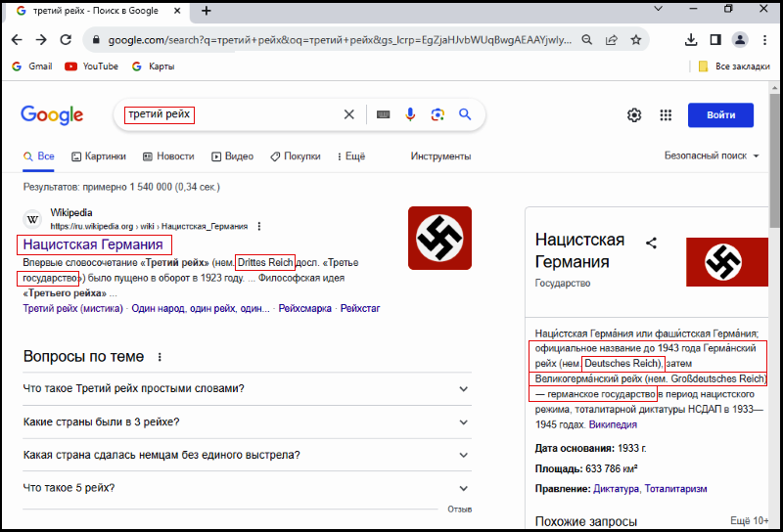Viewport: 783px width, 532px height.
Task: Bookmark this page with the star icon
Action: coord(635,40)
